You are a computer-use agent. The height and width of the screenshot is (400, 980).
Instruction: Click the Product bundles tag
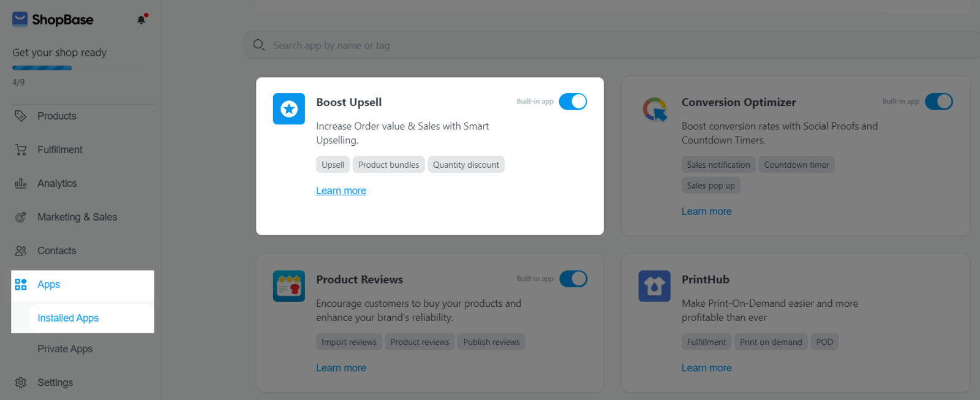[388, 165]
